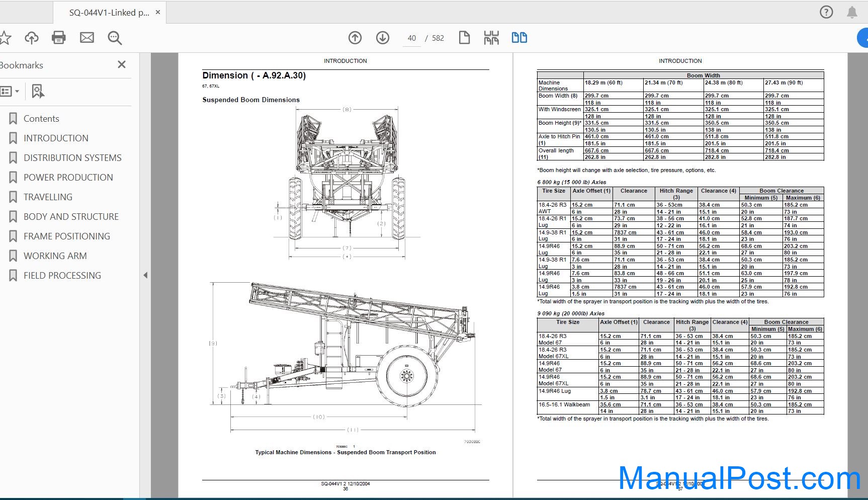Screen dimensions: 868x500
Task: Upload file with cloud icon
Action: pyautogui.click(x=32, y=38)
